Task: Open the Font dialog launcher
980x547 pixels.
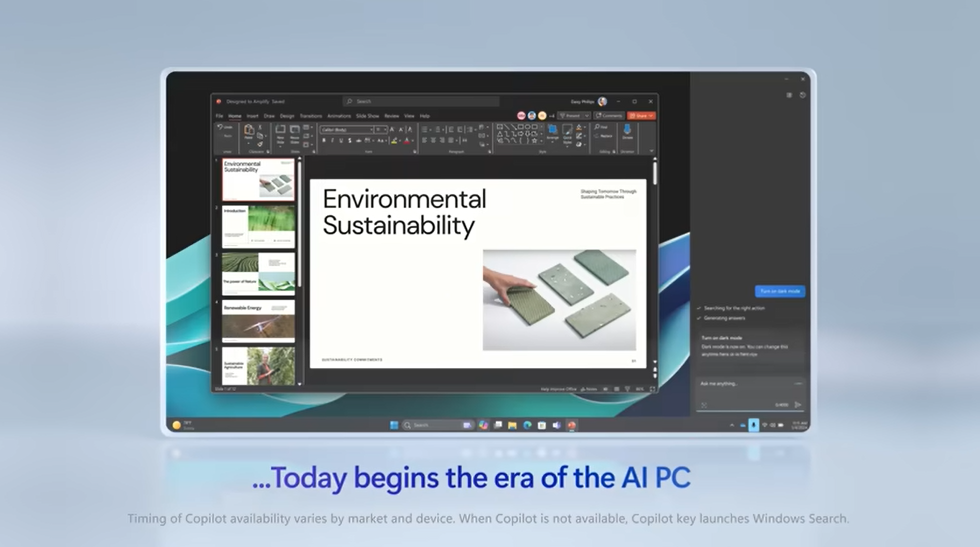Action: [415, 152]
